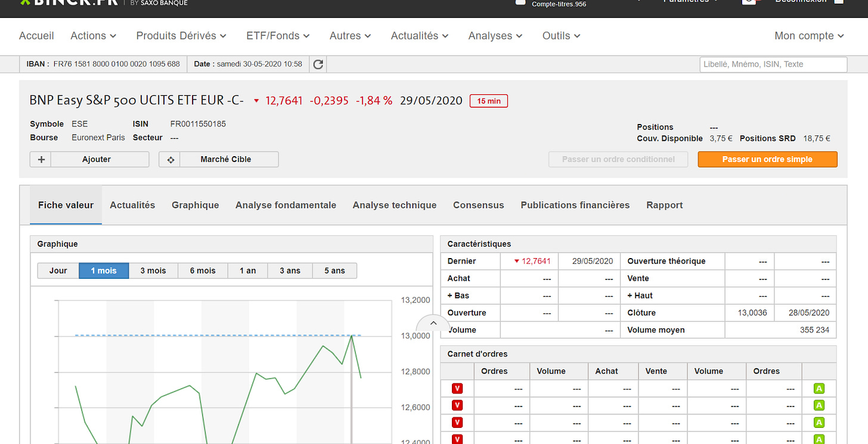Click the Dernier price 12,7641 in Caractéristiques

pyautogui.click(x=536, y=261)
